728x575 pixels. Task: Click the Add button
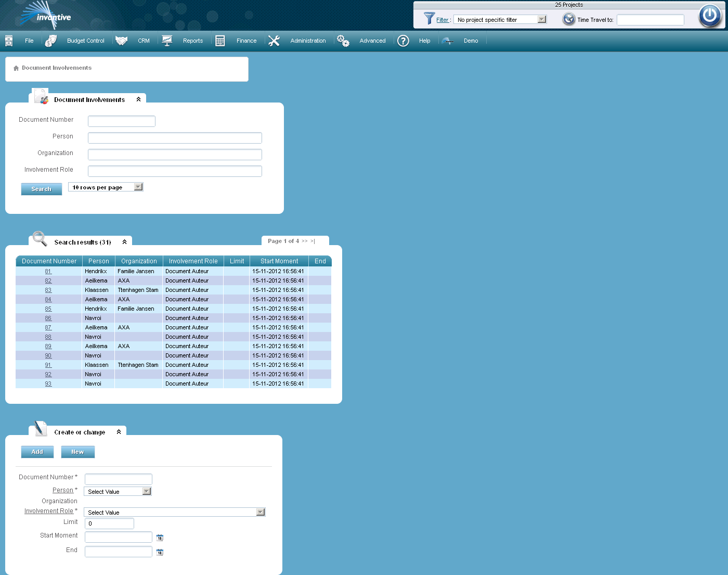click(37, 452)
